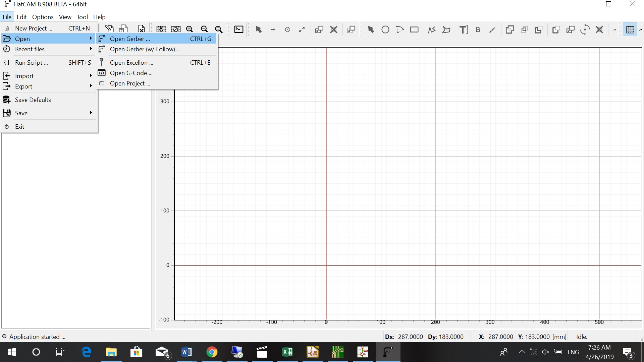644x362 pixels.
Task: Toggle the snap to grid button
Action: click(630, 29)
